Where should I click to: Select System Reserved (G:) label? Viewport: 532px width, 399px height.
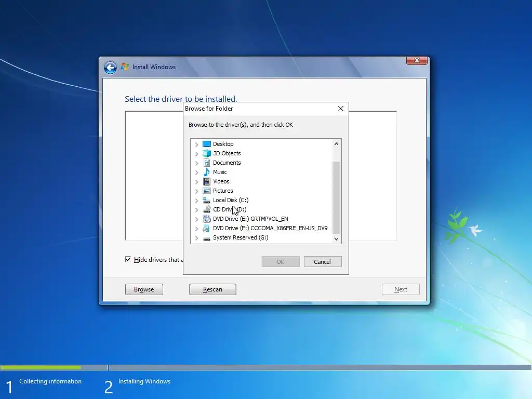(241, 237)
